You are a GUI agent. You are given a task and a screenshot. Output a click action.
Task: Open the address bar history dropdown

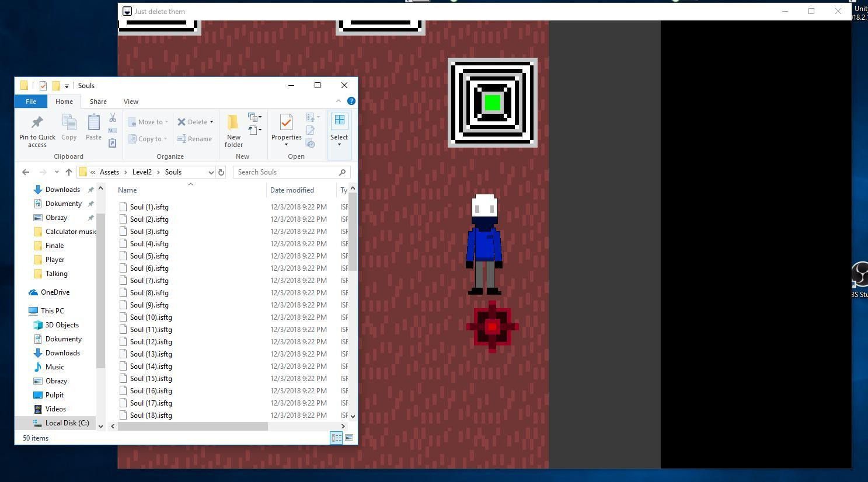click(211, 172)
